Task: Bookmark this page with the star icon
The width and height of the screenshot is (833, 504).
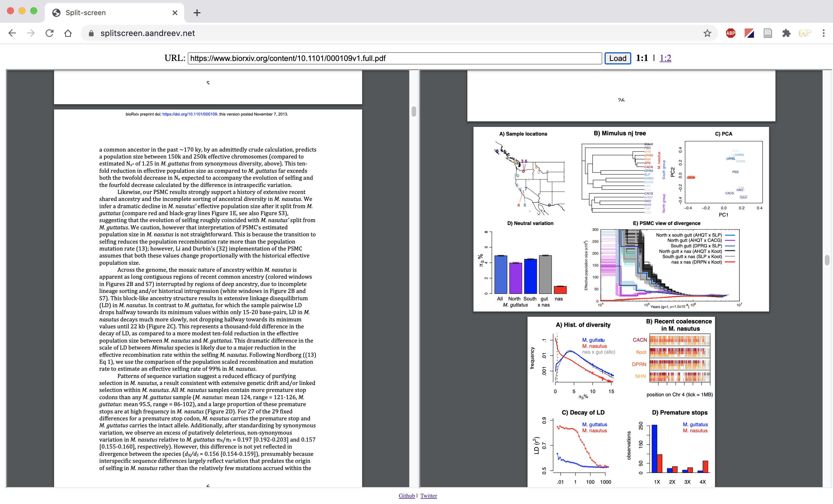Action: tap(707, 33)
